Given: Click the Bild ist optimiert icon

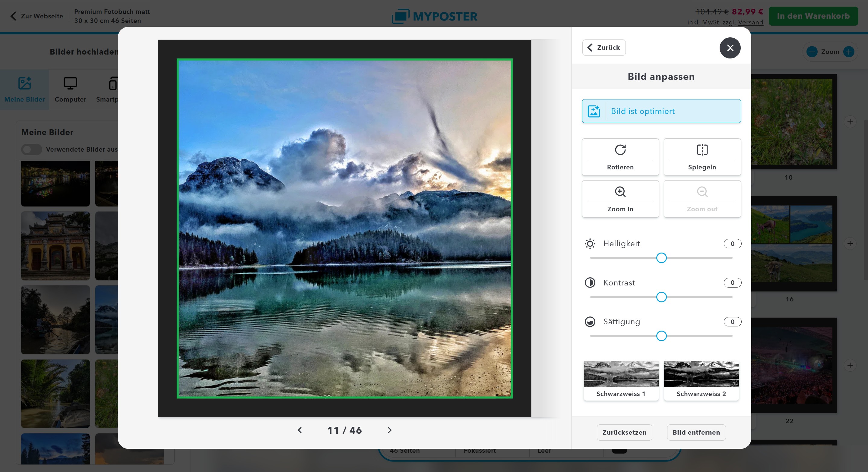Looking at the screenshot, I should click(594, 111).
